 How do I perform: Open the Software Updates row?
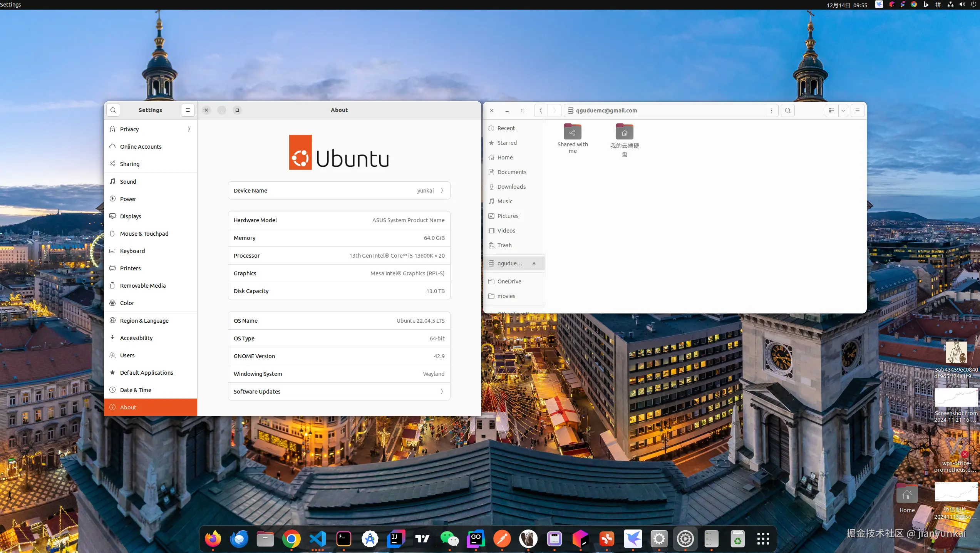pyautogui.click(x=339, y=392)
